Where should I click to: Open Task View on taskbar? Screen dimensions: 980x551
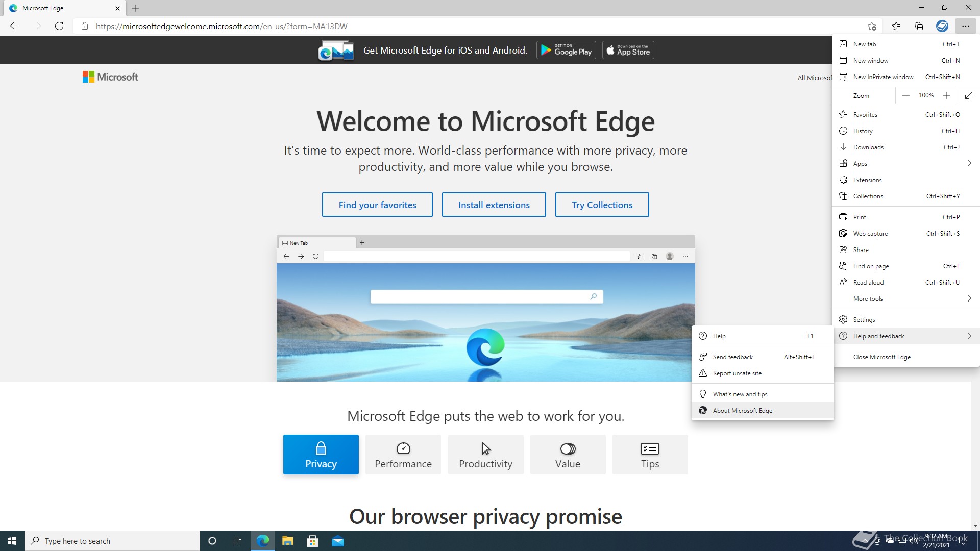tap(237, 541)
